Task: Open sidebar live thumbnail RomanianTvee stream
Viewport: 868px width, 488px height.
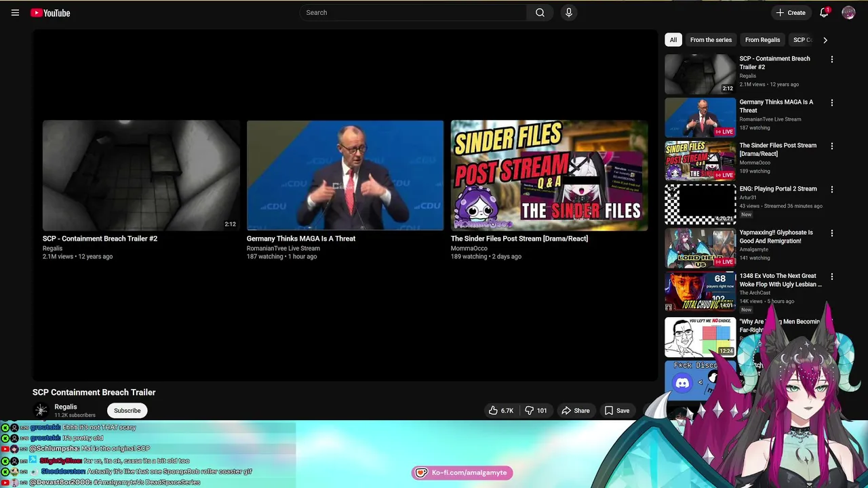Action: 700,117
